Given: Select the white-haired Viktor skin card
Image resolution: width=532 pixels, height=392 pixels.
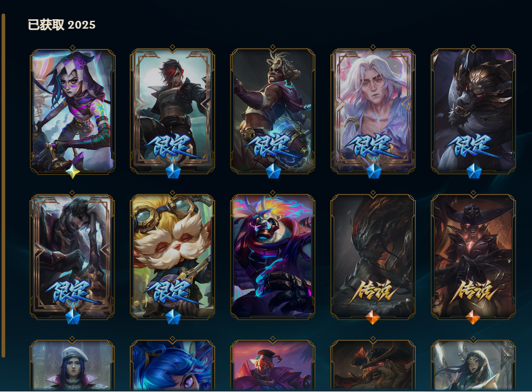Looking at the screenshot, I should pos(373,110).
